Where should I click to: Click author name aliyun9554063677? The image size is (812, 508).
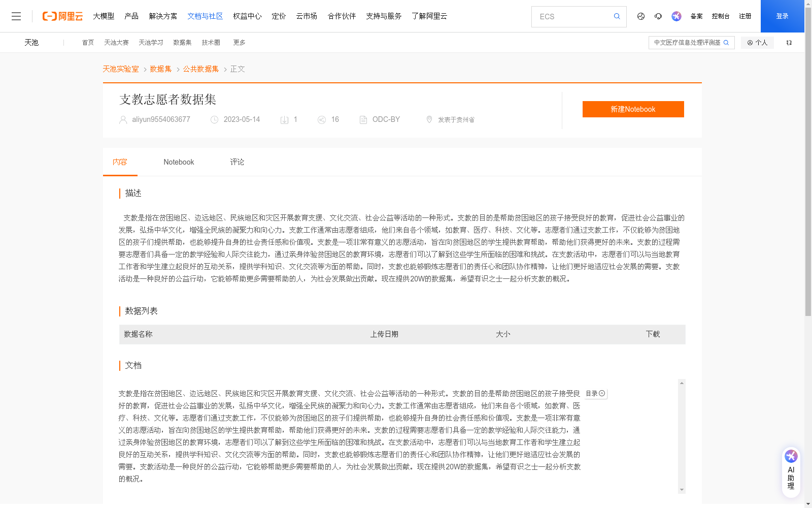click(161, 119)
